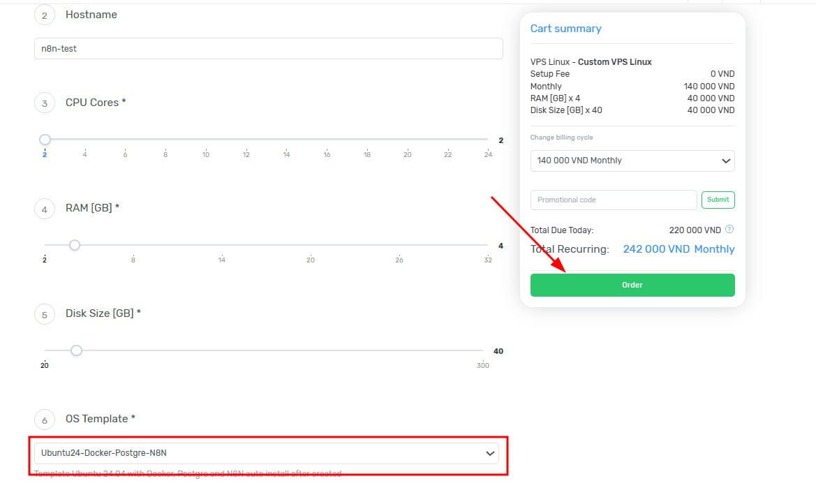Click the Cart summary heading
This screenshot has width=816, height=504.
565,29
